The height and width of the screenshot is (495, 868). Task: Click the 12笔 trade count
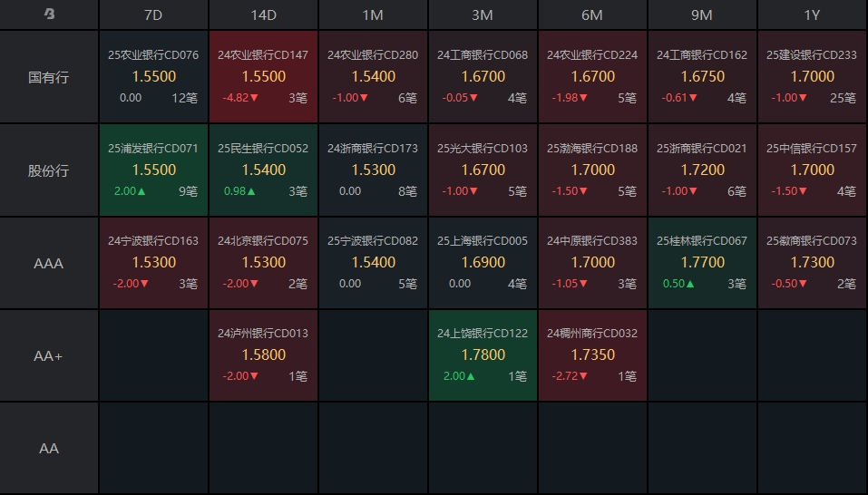click(x=184, y=98)
